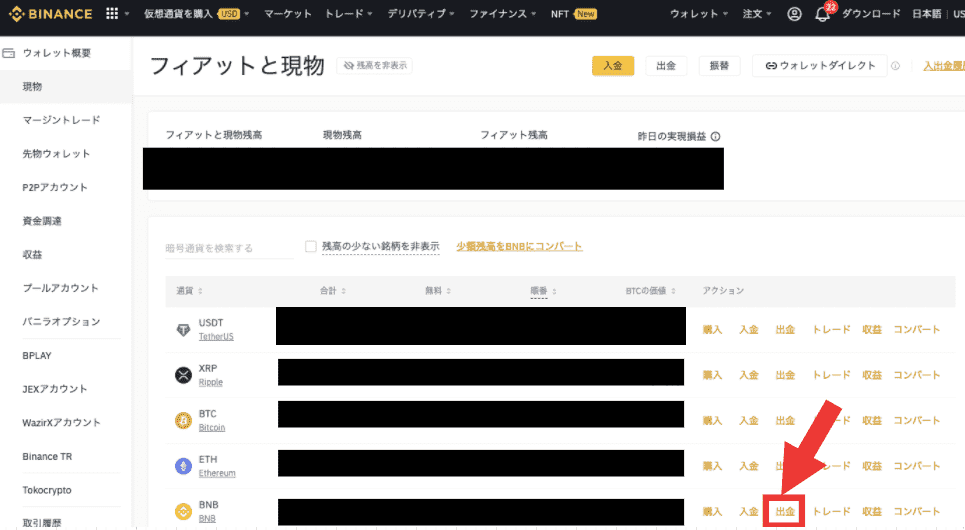Open マーケット in top navigation
This screenshot has height=530, width=965.
[287, 14]
